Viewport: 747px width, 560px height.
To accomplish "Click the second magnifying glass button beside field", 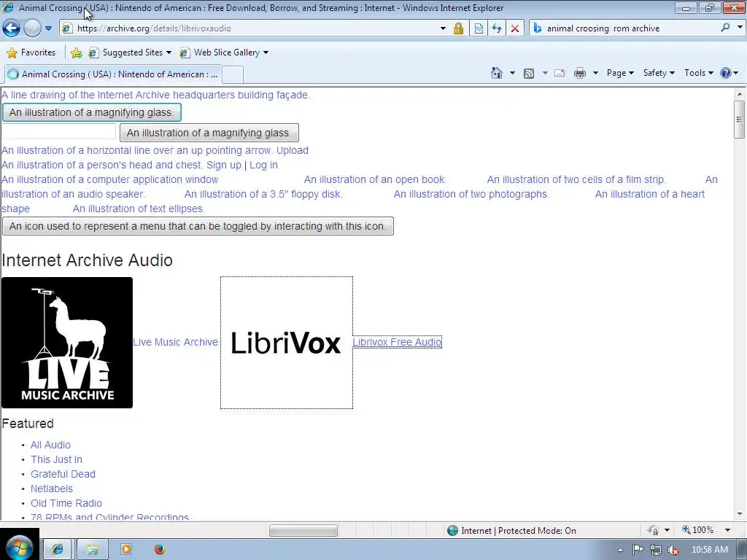I will point(209,133).
